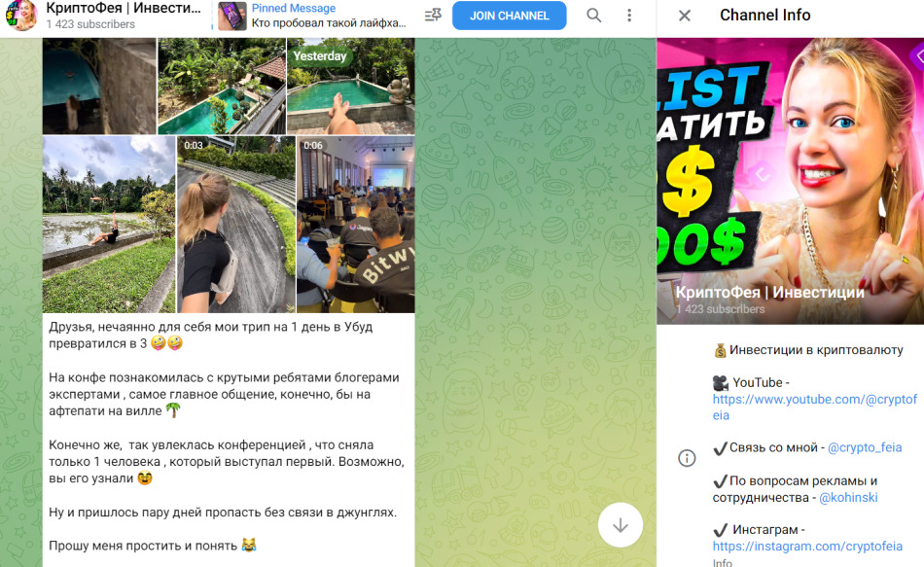Image resolution: width=924 pixels, height=567 pixels.
Task: Play the 0:06 conference video
Action: point(356,224)
